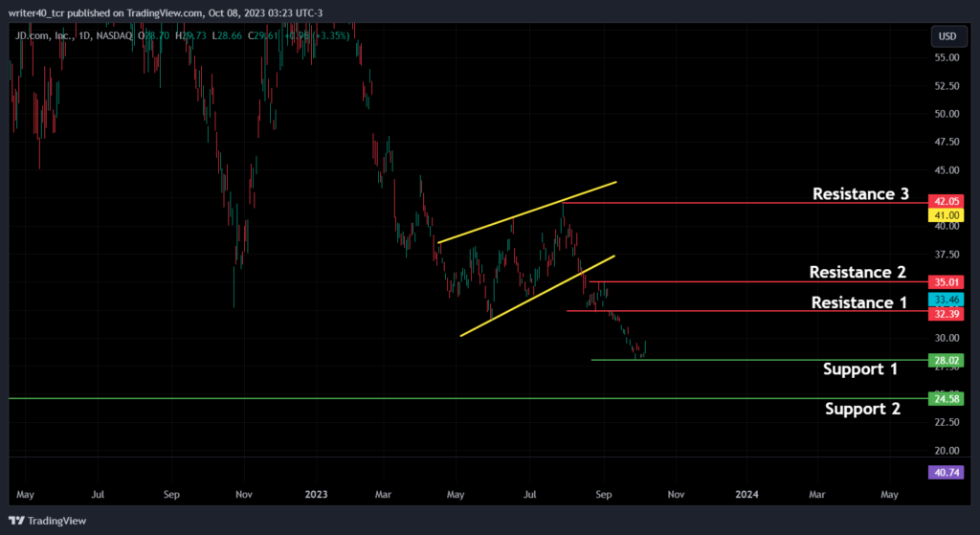Screen dimensions: 980x535
Task: Click the TradingView logo at bottom
Action: click(48, 521)
